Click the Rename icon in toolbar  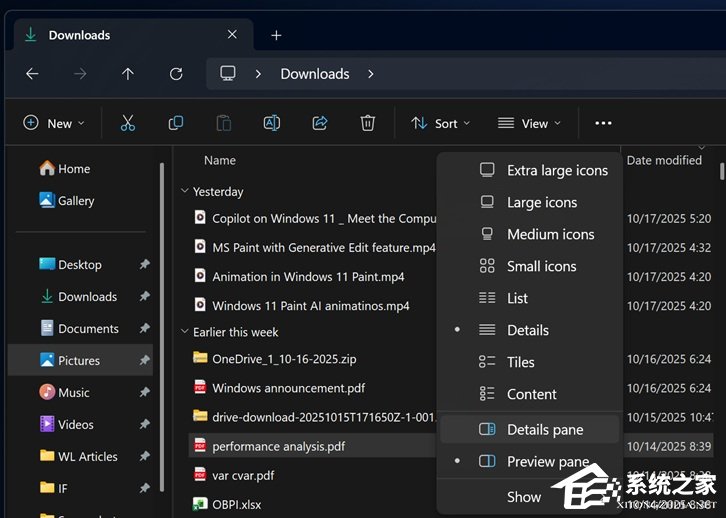(271, 123)
